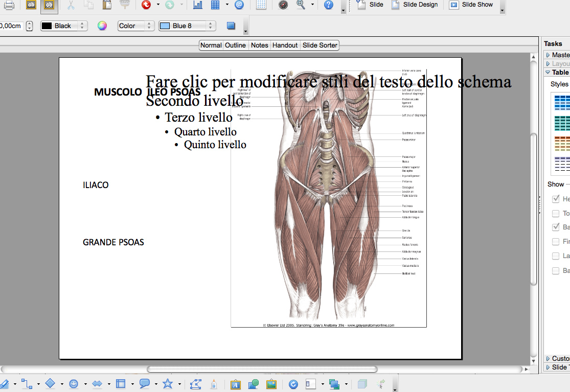Click the Slide Design button
The image size is (570, 392).
point(415,5)
